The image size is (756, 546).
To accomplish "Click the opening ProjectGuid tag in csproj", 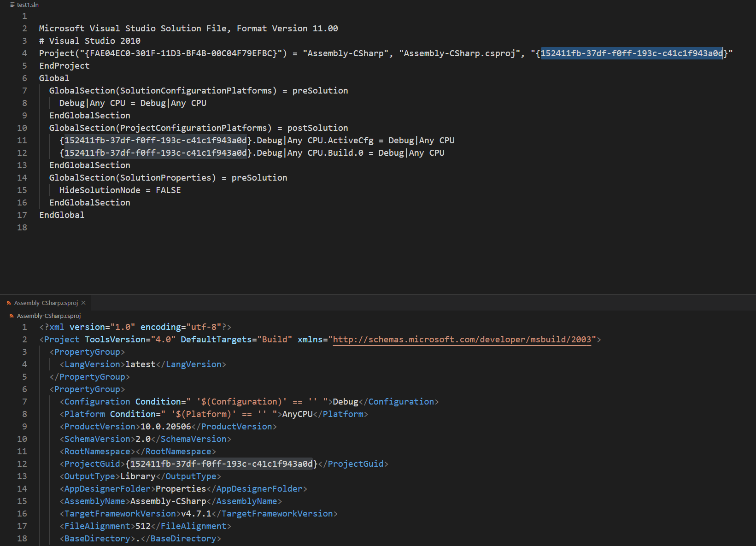I will 92,464.
